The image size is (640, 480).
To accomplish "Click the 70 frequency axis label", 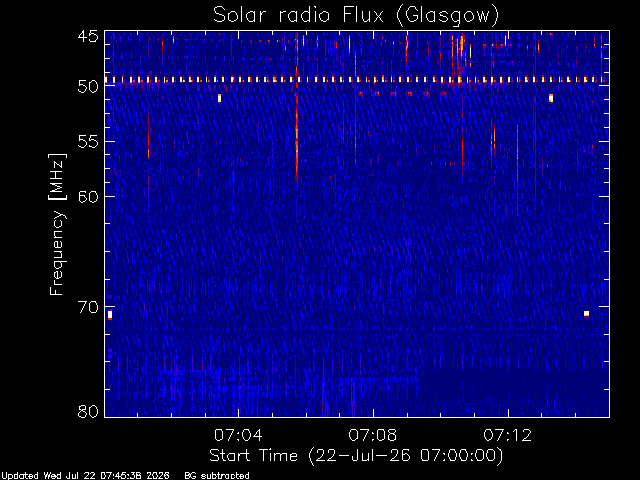I will pyautogui.click(x=88, y=307).
